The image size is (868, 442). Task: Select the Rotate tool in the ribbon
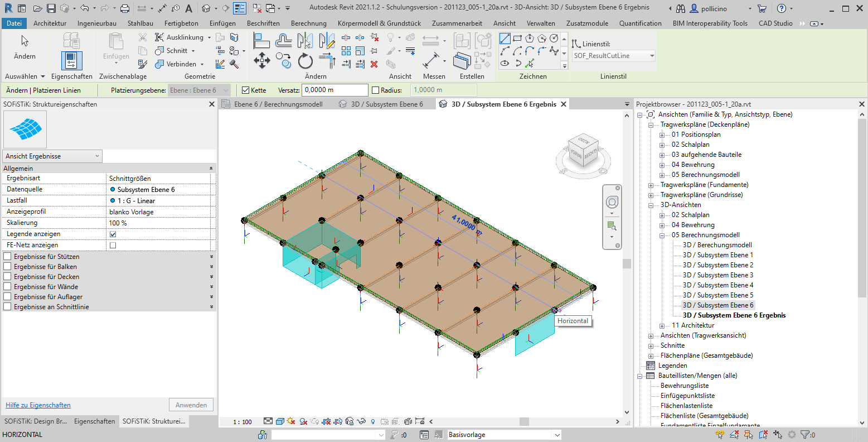(x=305, y=60)
